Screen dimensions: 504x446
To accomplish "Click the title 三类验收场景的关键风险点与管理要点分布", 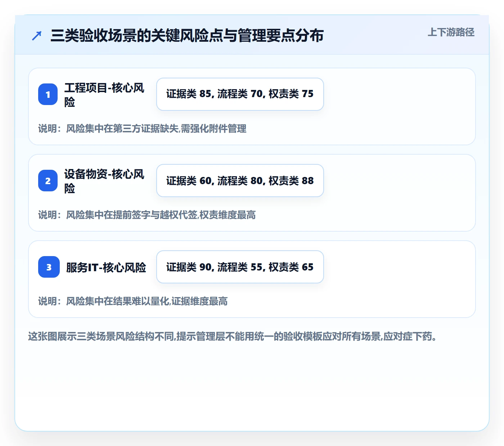I will pos(187,36).
